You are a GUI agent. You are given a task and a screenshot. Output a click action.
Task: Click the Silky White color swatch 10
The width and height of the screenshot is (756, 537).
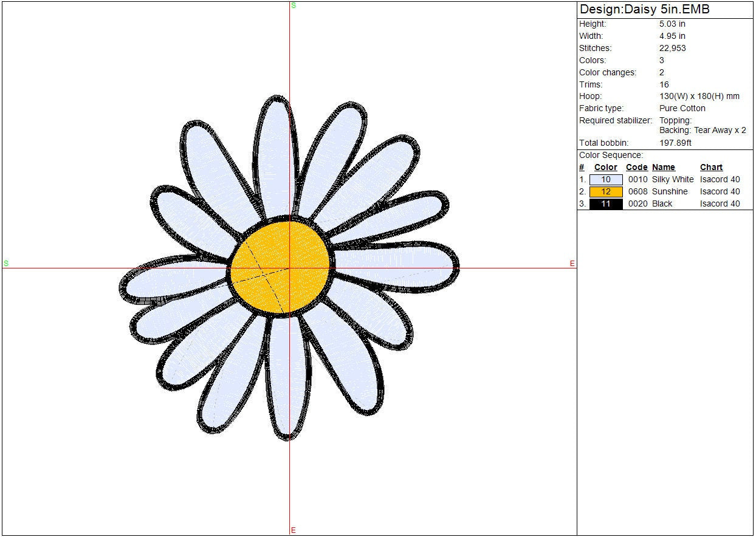606,180
